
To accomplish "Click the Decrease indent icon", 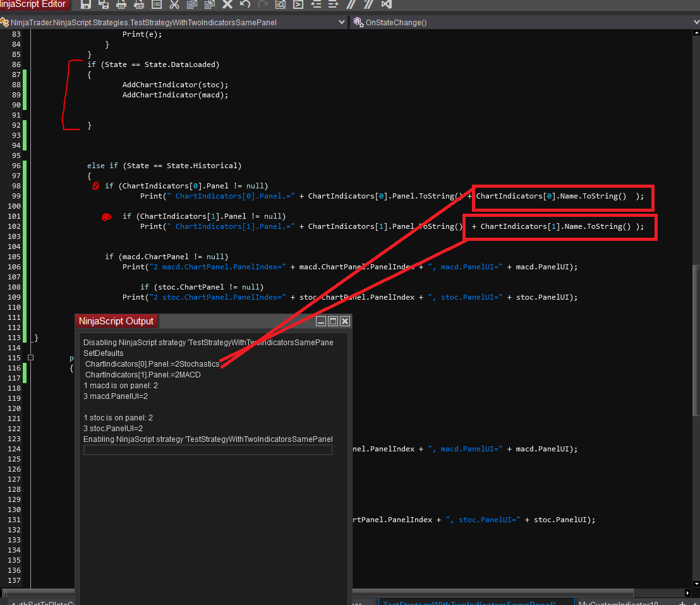I will point(316,4).
